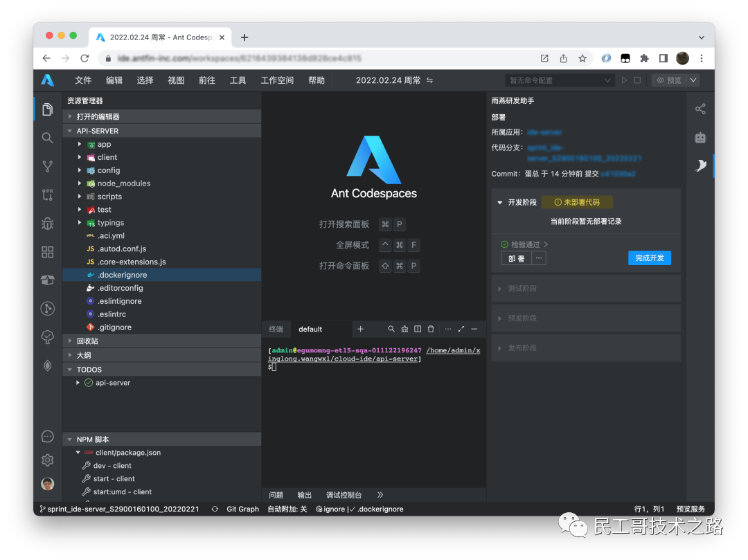Image resolution: width=748 pixels, height=560 pixels.
Task: Search in the terminal with magnifier icon
Action: coord(391,329)
